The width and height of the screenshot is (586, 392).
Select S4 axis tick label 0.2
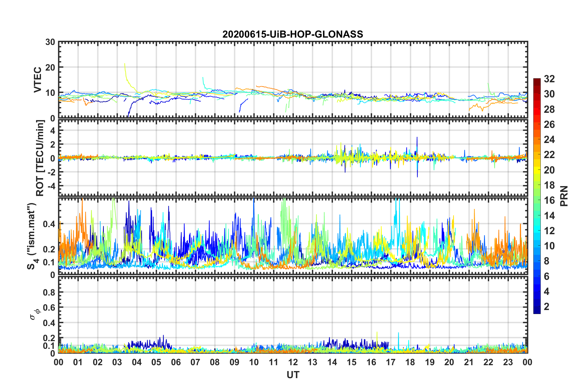[49, 249]
